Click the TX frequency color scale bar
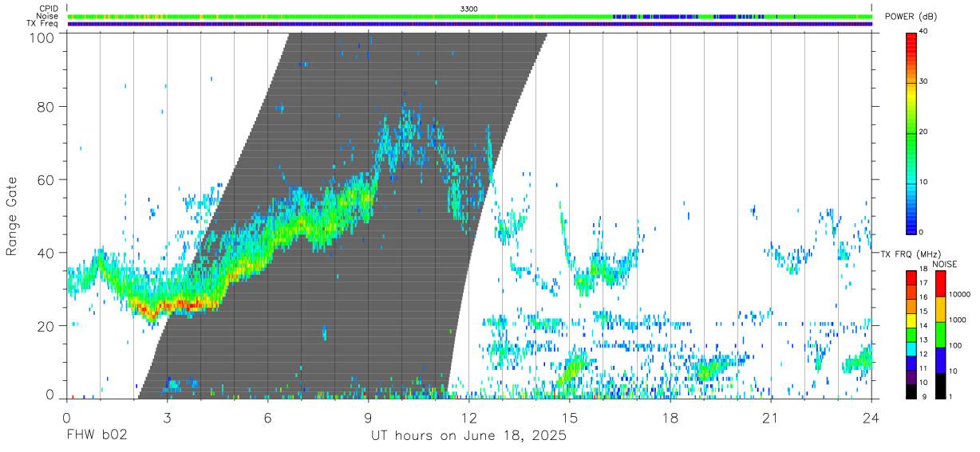 (911, 334)
